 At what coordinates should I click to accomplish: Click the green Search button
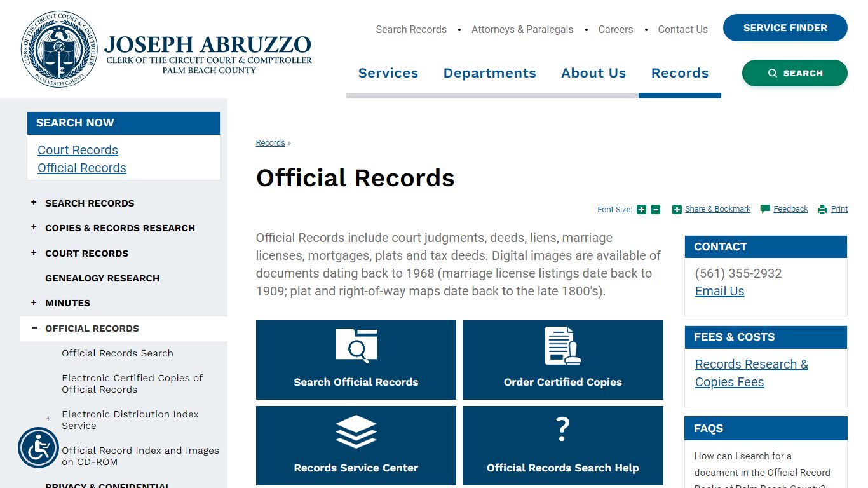(x=795, y=73)
